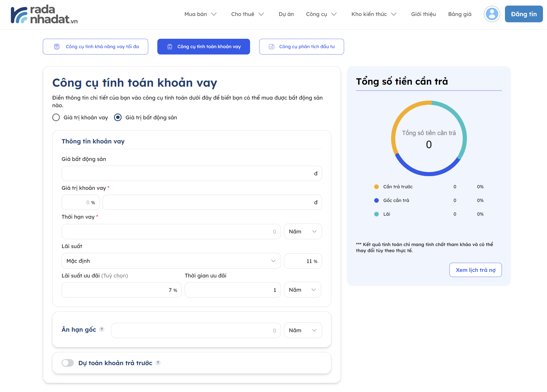Click help icon next to Ân hạn gốc
Image resolution: width=547 pixels, height=392 pixels.
tap(102, 329)
